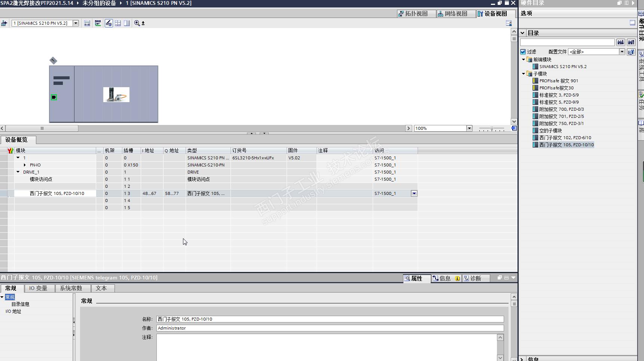Viewport: 644px width, 361px height.
Task: Click the module-width icon with double arrow
Action: 87,23
